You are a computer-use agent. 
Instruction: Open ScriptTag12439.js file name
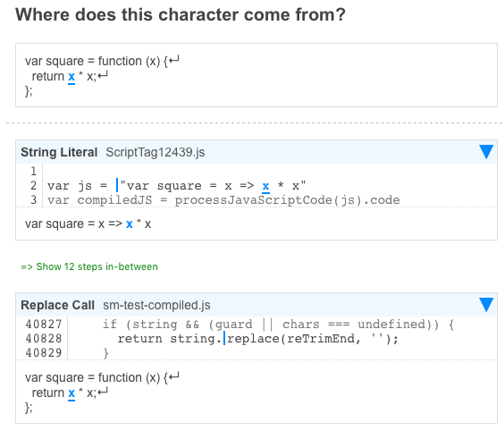click(155, 152)
